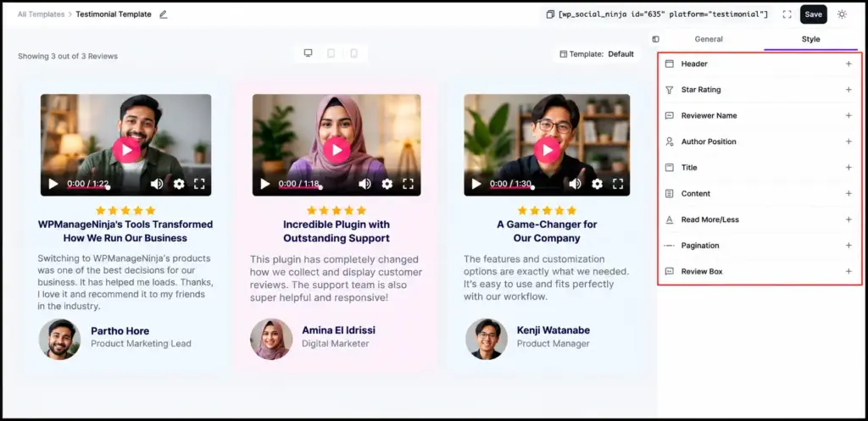Open settings gear on the 1:30 video
The height and width of the screenshot is (421, 868).
597,184
